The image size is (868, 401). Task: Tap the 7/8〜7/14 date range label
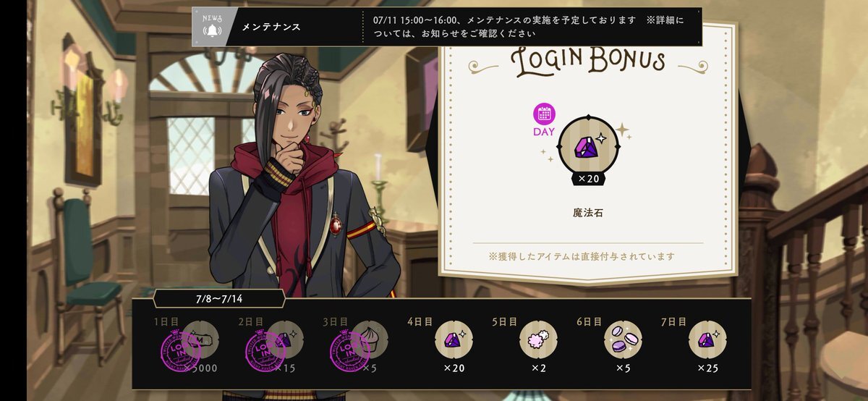tap(219, 298)
